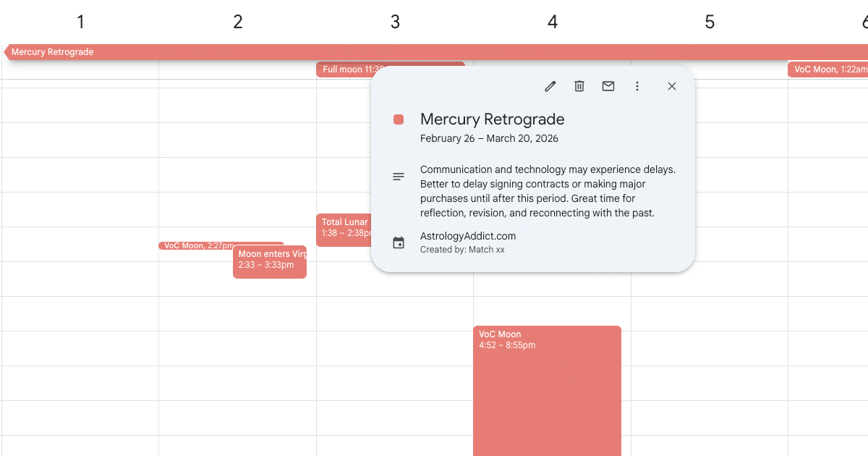The image size is (868, 456).
Task: Click the Created by Match xx text
Action: (x=463, y=250)
